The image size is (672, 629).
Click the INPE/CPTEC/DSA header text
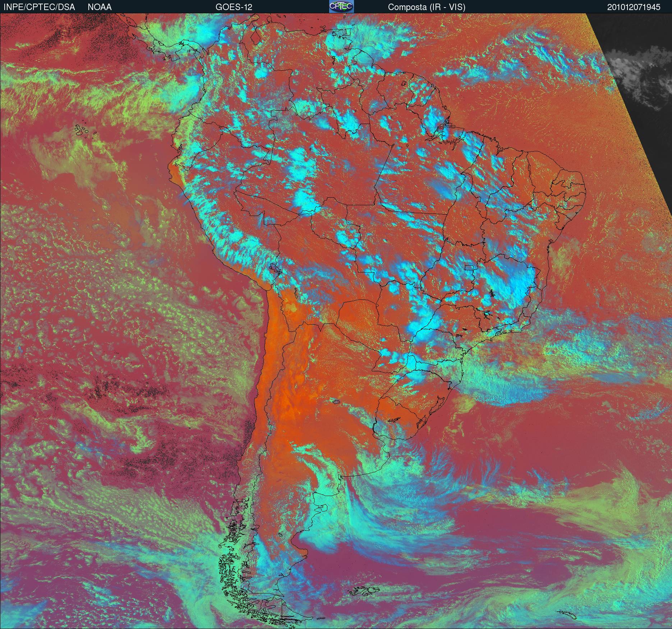39,7
